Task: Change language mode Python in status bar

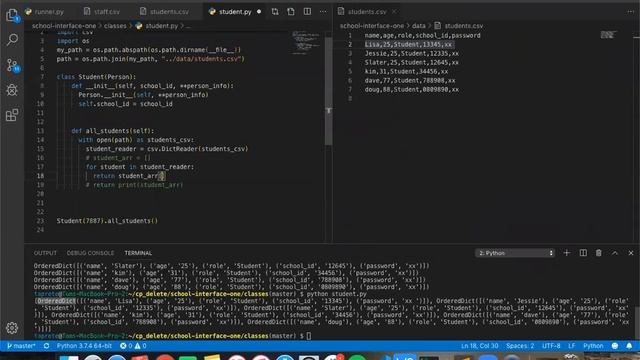Action: coord(593,346)
